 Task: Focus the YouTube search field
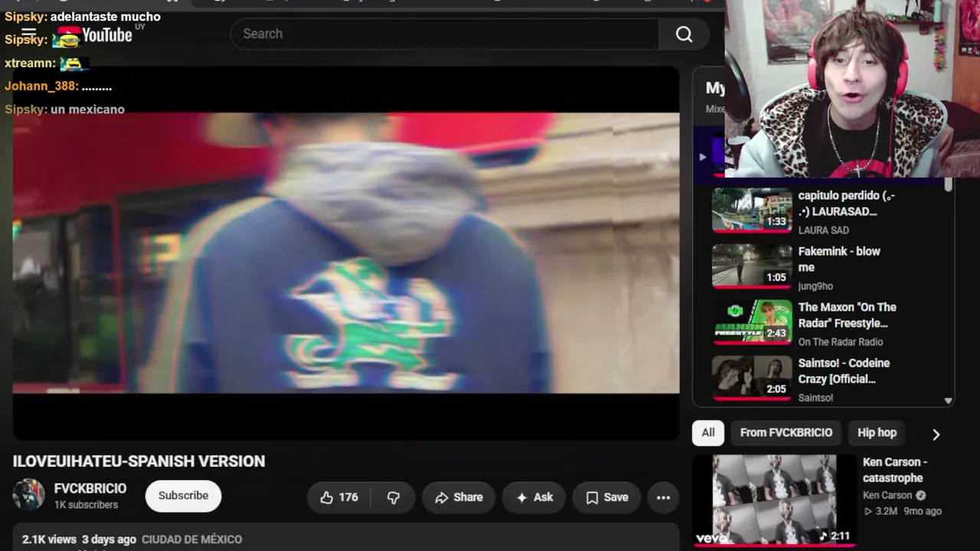tap(444, 34)
